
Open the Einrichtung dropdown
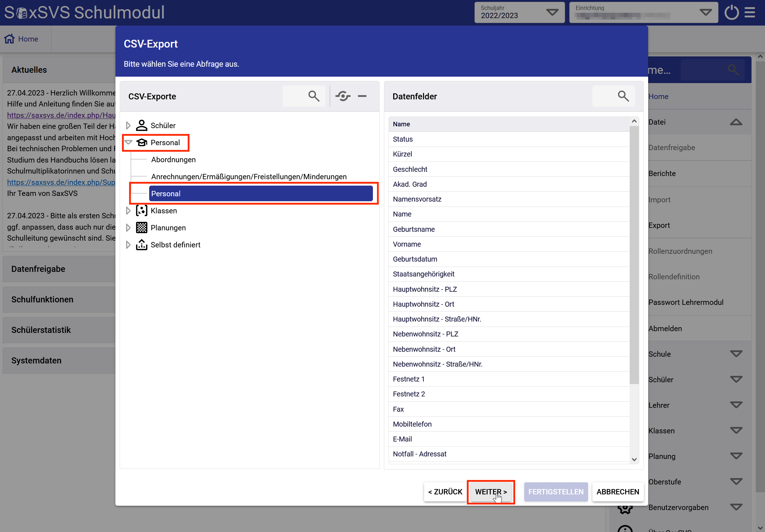point(644,12)
